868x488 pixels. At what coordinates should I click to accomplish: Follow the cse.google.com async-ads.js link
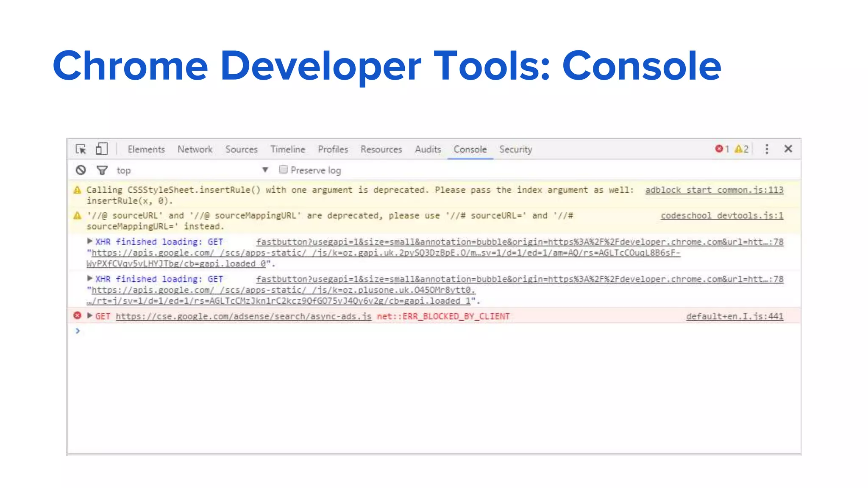(244, 316)
